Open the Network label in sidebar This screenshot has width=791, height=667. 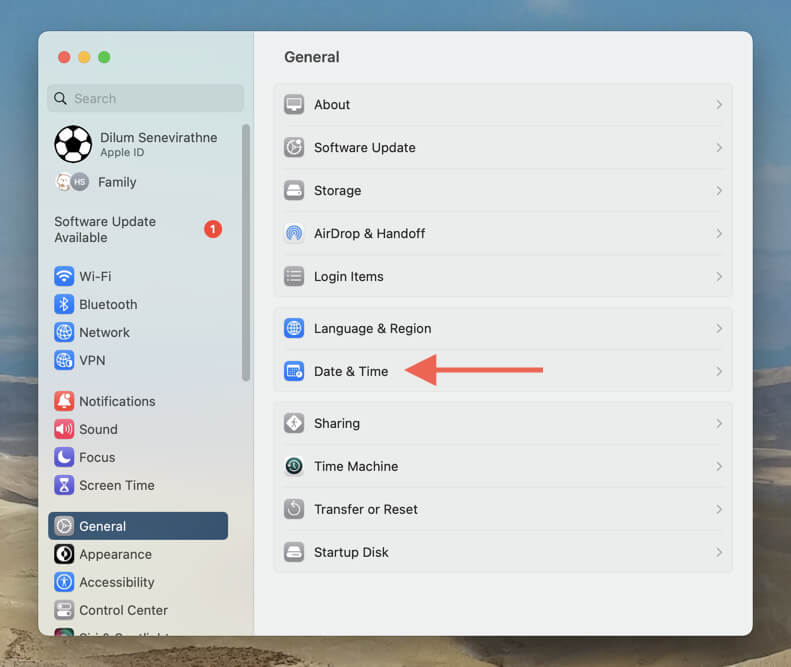pos(104,332)
